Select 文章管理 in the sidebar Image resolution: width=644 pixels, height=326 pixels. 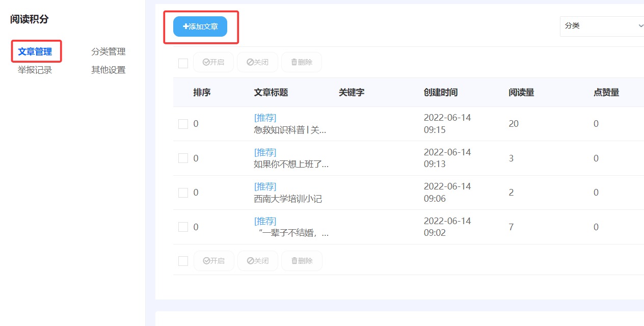pos(35,51)
